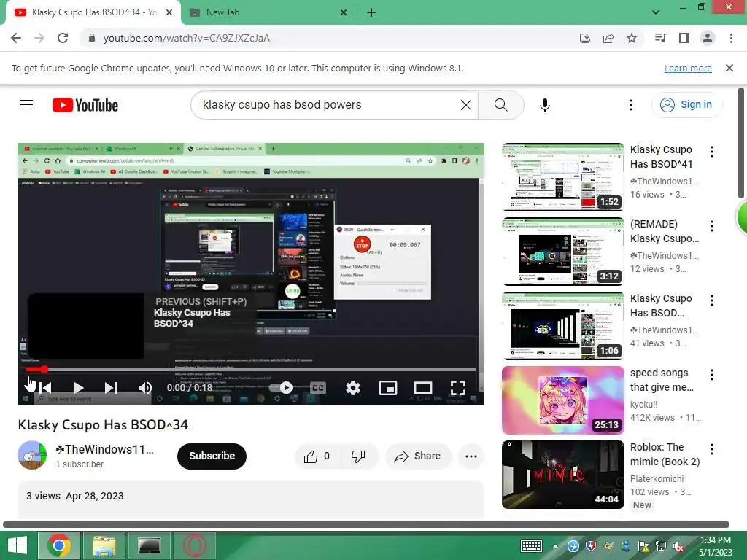Toggle closed captions CC
The height and width of the screenshot is (560, 747).
tap(318, 388)
